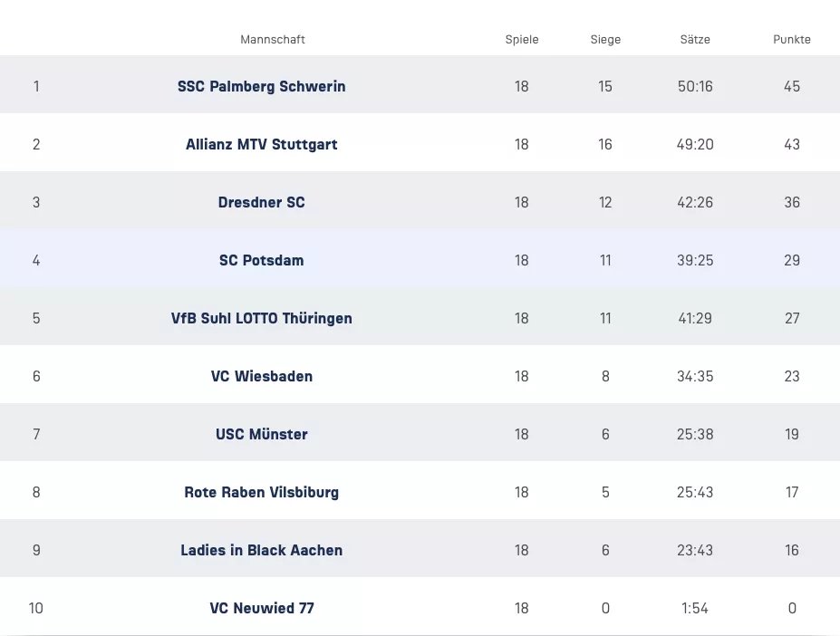Open the SC Potsdam team link
This screenshot has height=636, width=840.
tap(261, 260)
